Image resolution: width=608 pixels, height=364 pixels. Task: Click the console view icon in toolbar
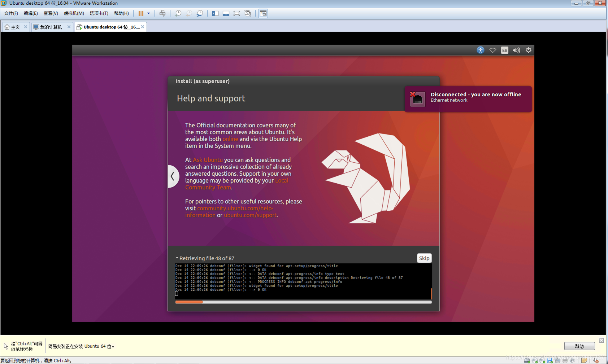[263, 13]
